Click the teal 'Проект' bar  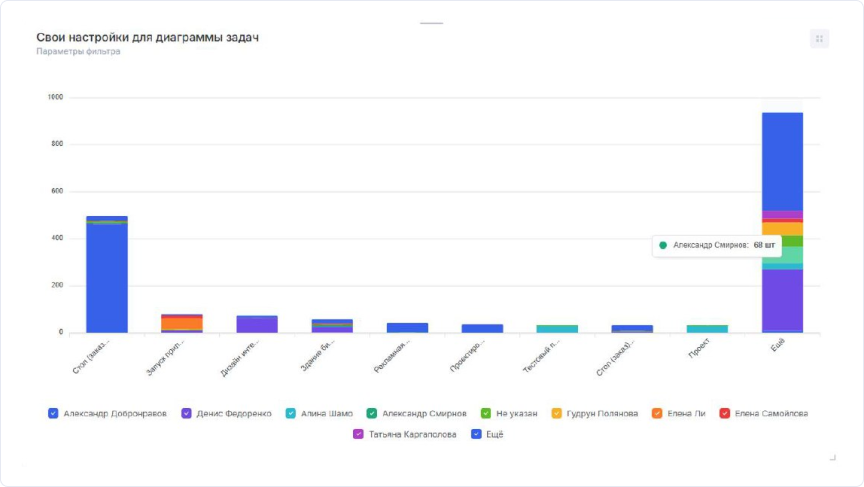(707, 328)
